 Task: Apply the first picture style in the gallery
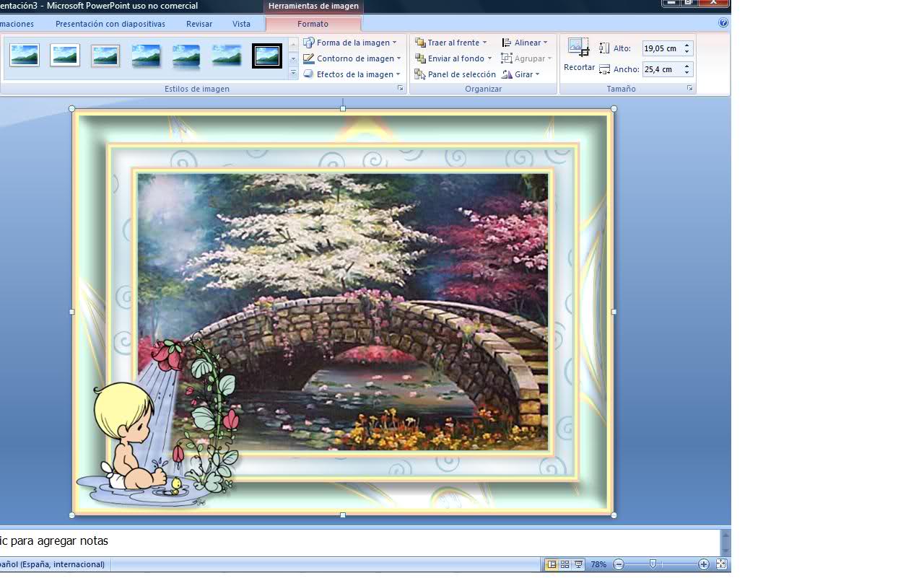click(x=25, y=56)
